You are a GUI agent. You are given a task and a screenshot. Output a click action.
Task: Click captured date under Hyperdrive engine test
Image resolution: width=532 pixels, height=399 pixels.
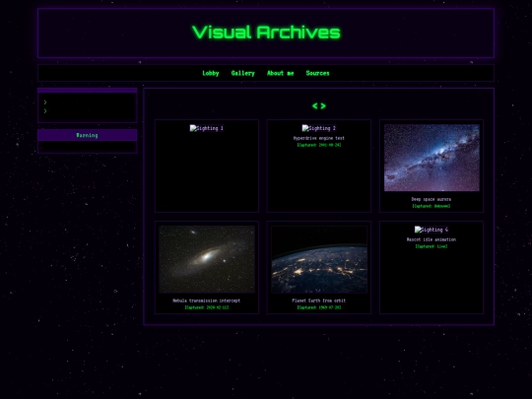click(318, 145)
